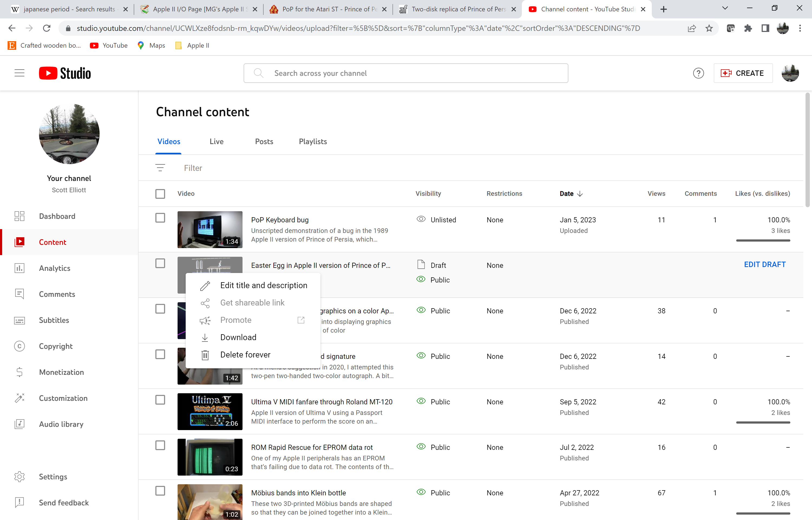Click the Draft document icon for Easter Egg video
This screenshot has height=520, width=812.
coord(421,264)
